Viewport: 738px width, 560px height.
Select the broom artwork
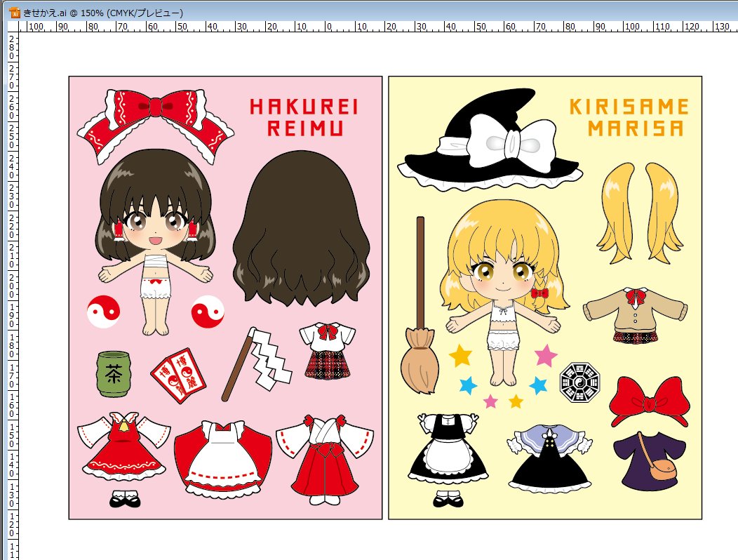[x=420, y=305]
